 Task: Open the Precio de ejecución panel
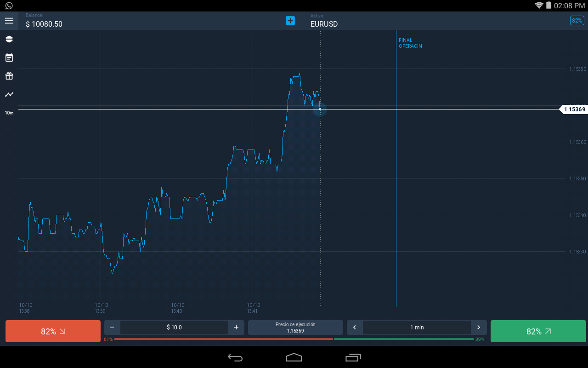[x=295, y=328]
